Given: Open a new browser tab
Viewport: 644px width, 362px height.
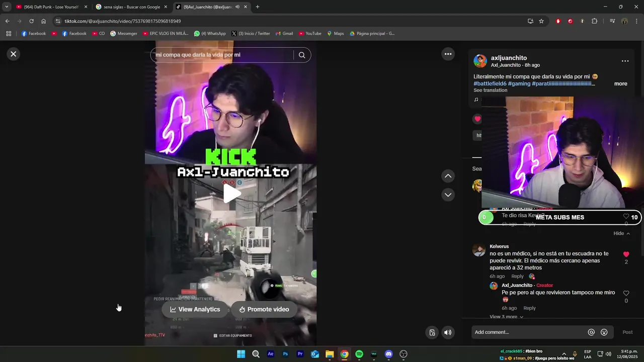Looking at the screenshot, I should tap(258, 7).
